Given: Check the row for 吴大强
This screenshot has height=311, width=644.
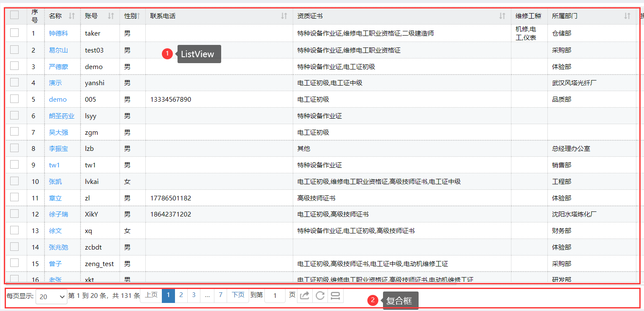Looking at the screenshot, I should pyautogui.click(x=14, y=131).
